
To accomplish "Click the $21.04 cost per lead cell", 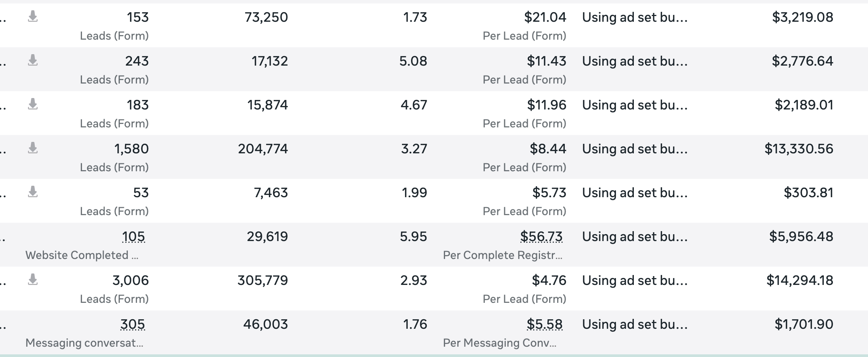I will (x=545, y=17).
